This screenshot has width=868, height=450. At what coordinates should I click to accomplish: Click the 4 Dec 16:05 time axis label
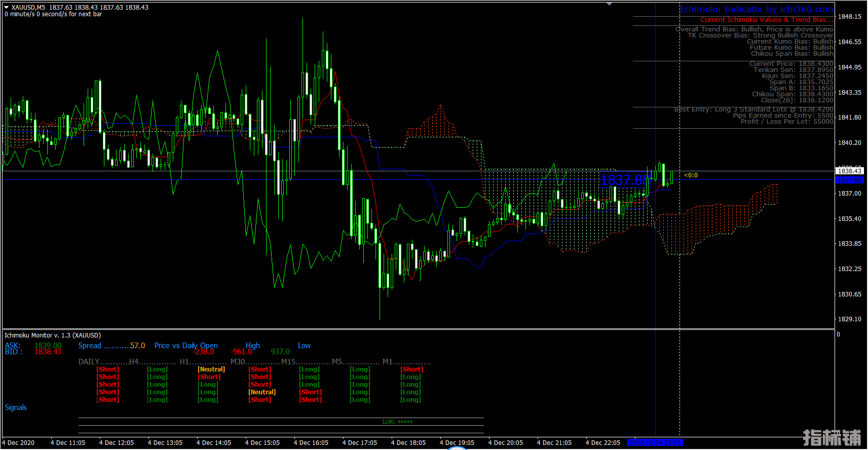click(x=311, y=442)
